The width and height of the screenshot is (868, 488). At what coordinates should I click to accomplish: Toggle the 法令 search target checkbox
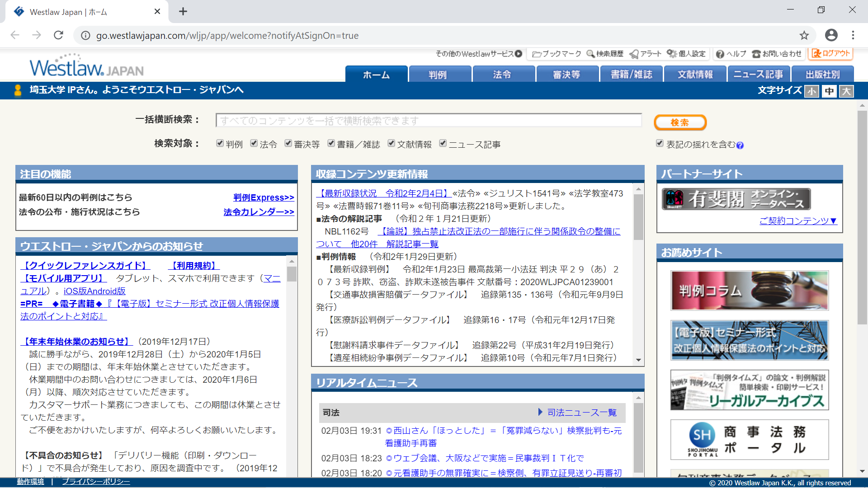pos(254,143)
